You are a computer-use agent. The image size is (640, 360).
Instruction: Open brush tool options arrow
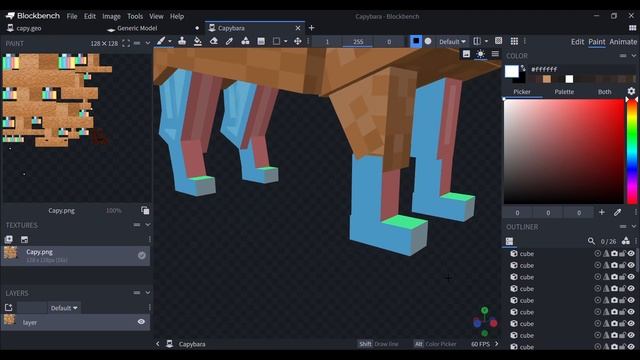coord(170,41)
